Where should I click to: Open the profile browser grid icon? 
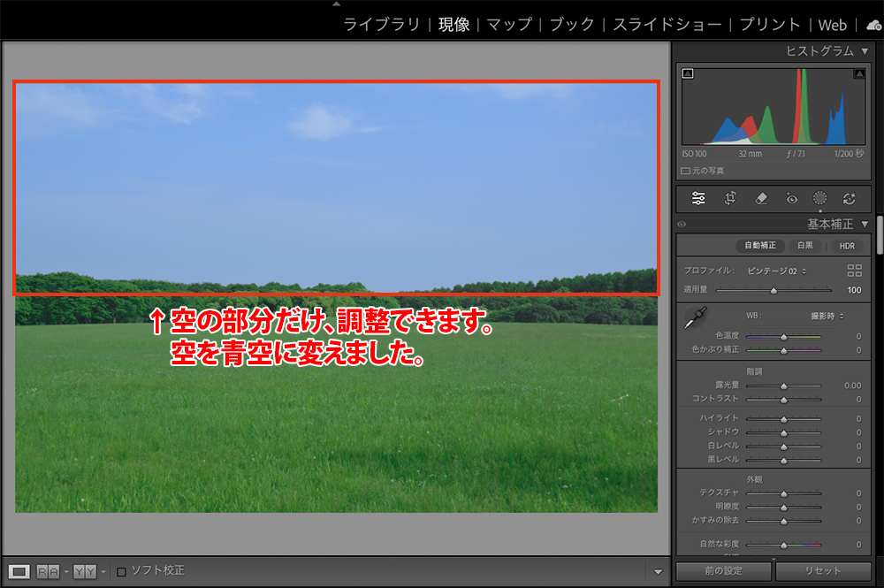tap(854, 271)
